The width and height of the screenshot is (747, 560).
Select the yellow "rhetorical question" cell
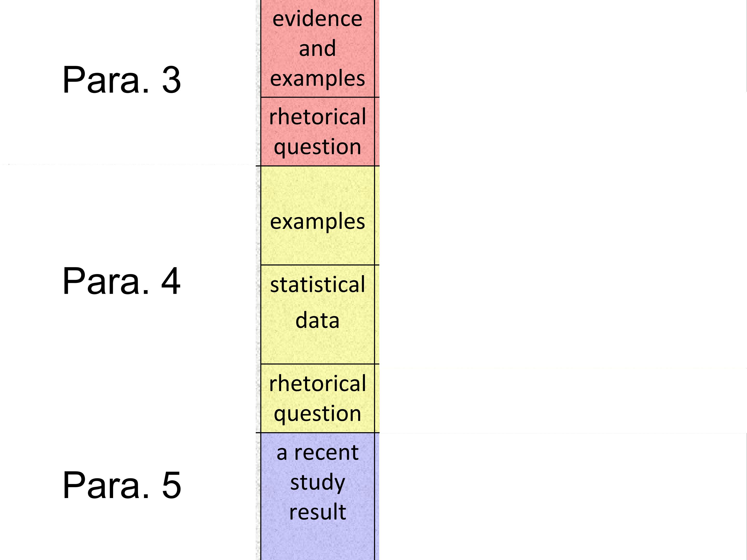(x=317, y=398)
